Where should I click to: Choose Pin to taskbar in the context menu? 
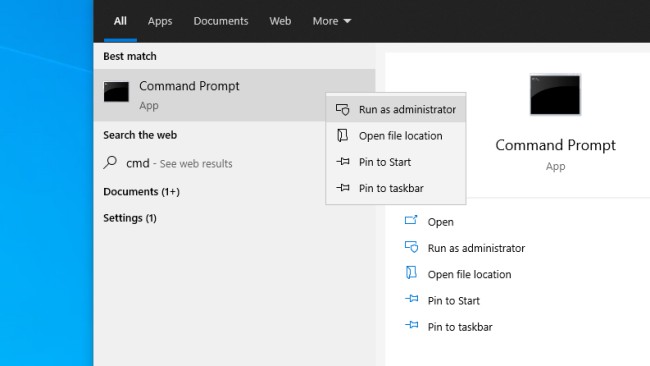tap(396, 188)
